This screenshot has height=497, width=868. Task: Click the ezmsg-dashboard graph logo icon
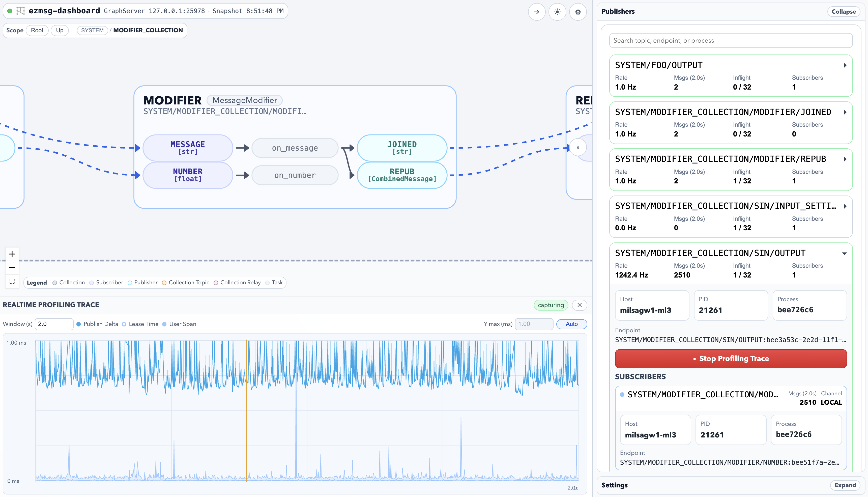coord(20,11)
